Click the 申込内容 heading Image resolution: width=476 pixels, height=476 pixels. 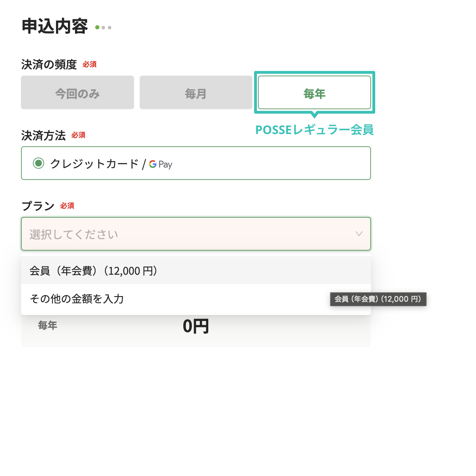55,26
